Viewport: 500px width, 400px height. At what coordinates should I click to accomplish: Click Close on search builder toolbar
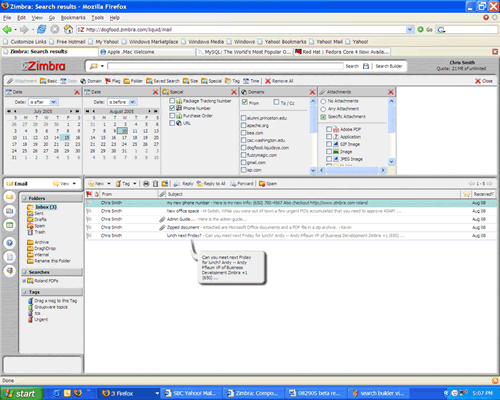[484, 81]
